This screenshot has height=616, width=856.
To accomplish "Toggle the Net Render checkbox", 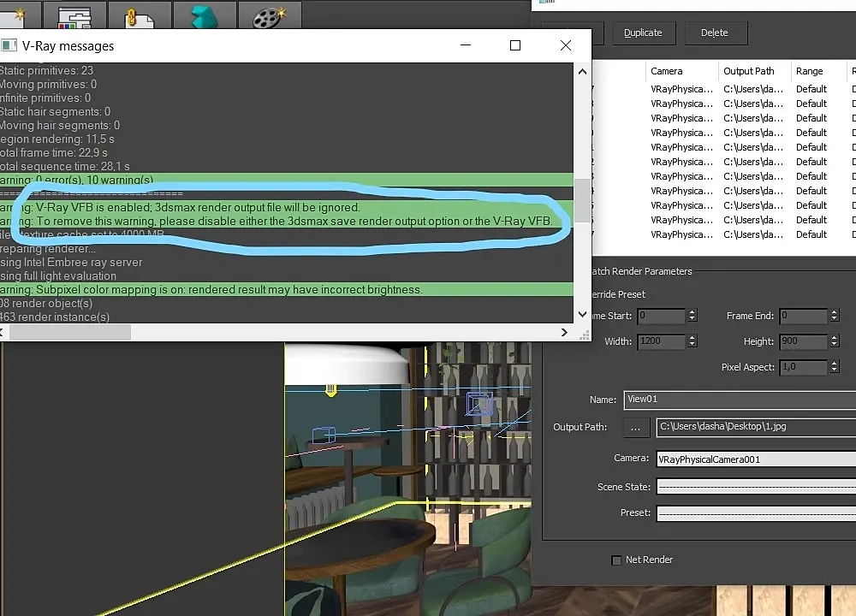I will tap(617, 560).
